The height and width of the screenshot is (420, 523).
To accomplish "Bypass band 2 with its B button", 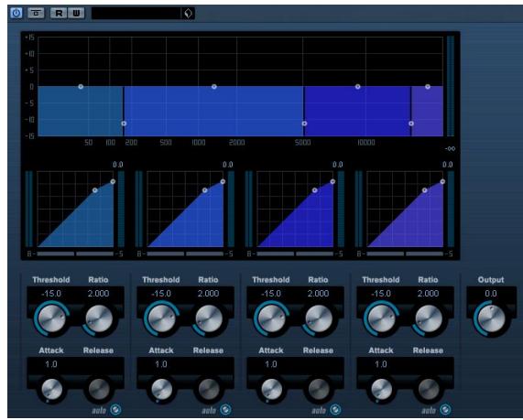I will click(139, 254).
